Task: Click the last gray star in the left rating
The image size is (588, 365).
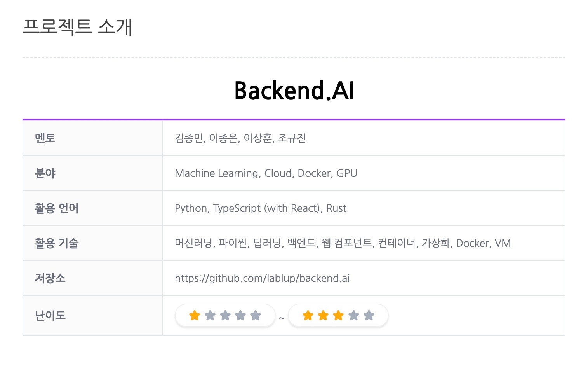Action: (x=256, y=315)
